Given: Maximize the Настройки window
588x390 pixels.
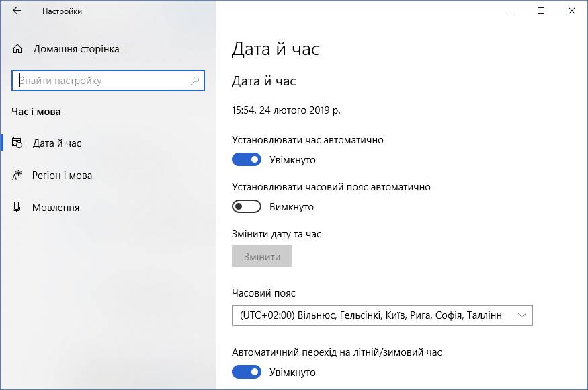Looking at the screenshot, I should pos(541,11).
